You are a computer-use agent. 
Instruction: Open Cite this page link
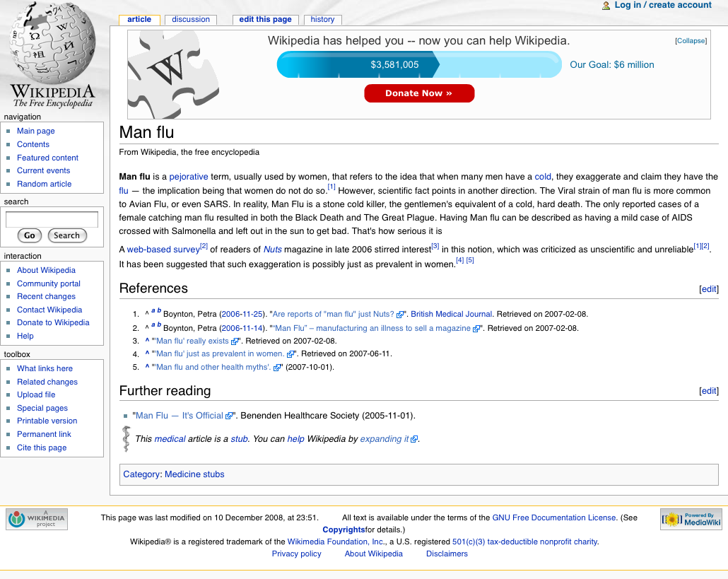tap(42, 448)
